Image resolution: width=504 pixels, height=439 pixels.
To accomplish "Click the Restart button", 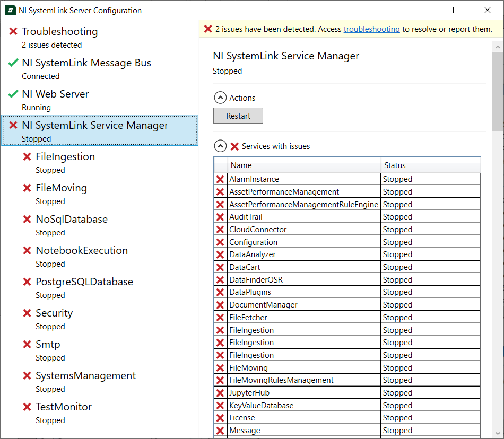I will coord(238,116).
